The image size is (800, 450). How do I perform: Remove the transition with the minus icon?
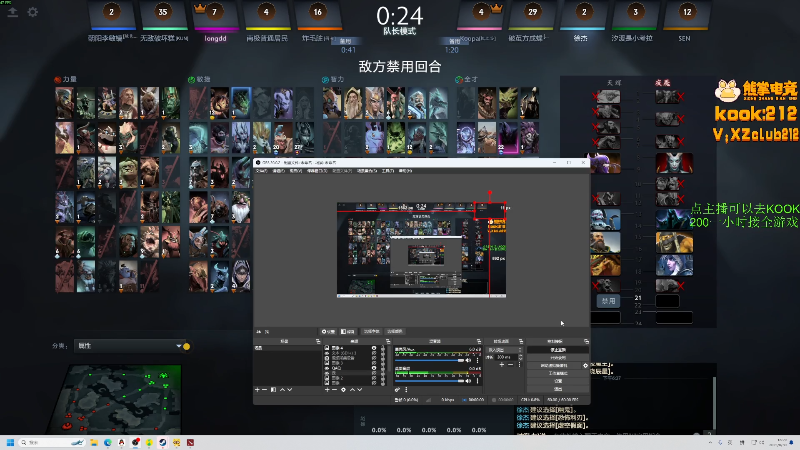point(510,365)
